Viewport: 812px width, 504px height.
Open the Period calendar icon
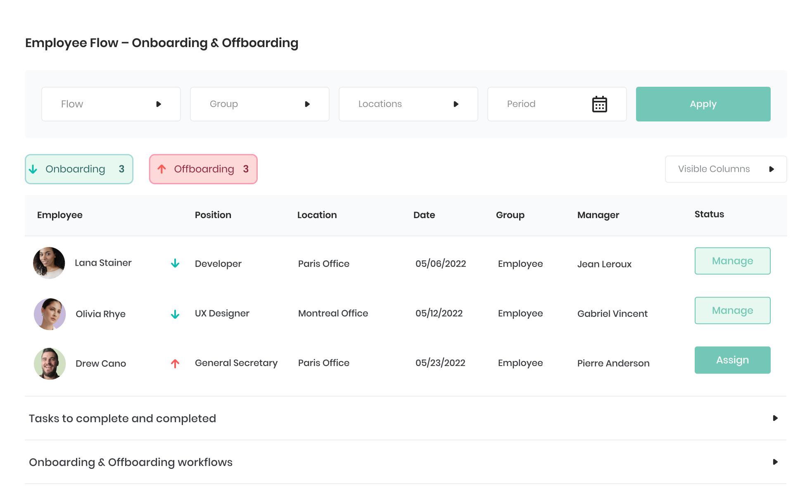click(599, 104)
